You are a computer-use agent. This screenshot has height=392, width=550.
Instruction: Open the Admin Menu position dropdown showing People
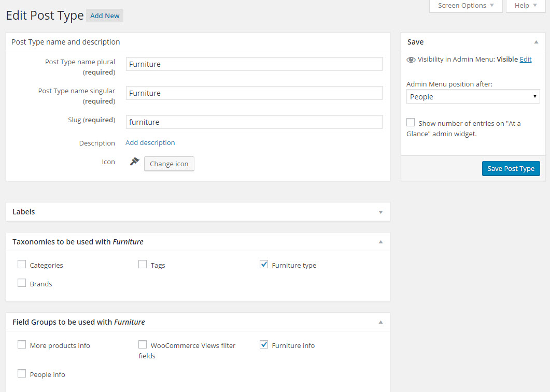click(473, 96)
